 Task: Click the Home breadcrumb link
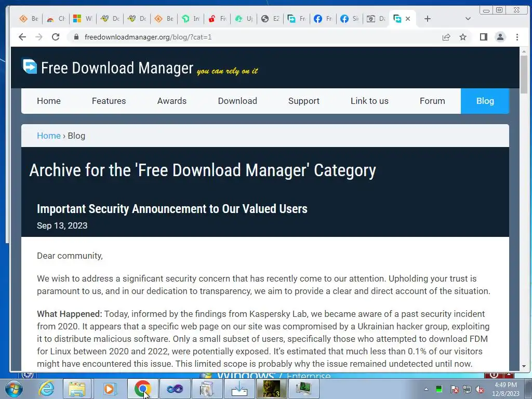coord(48,136)
